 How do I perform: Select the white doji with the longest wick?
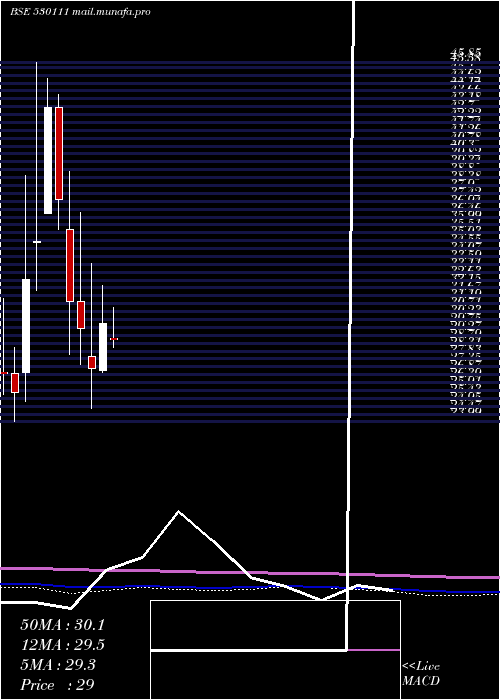click(x=37, y=242)
